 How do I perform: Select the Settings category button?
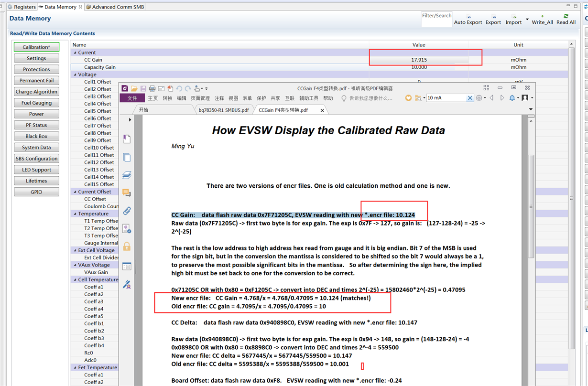(x=36, y=58)
